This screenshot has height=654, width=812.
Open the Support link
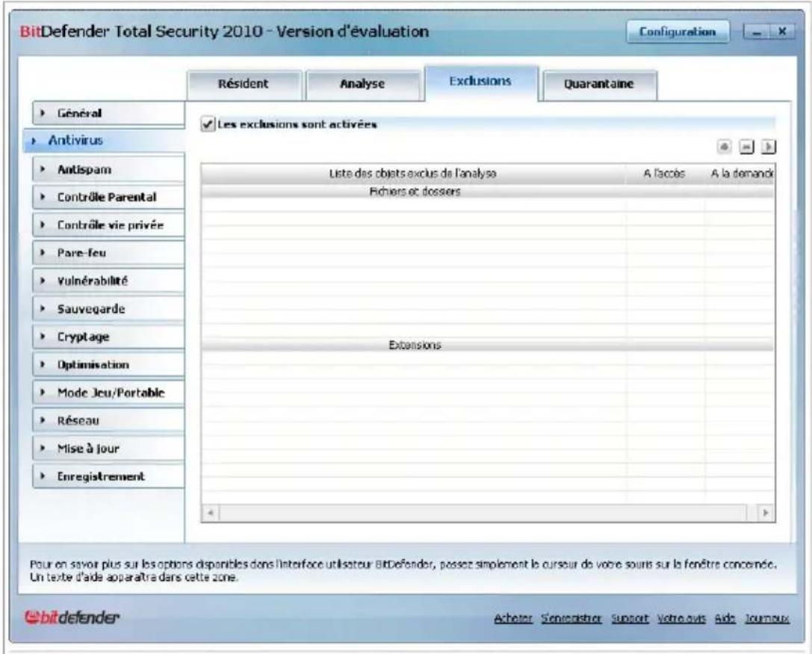(x=630, y=618)
